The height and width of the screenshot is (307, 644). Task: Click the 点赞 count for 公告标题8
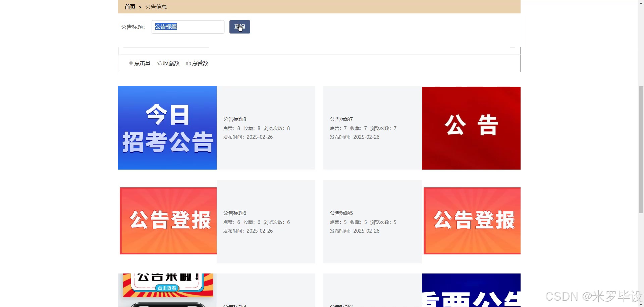232,128
